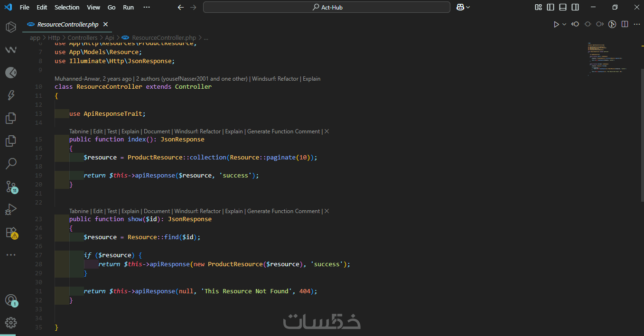644x336 pixels.
Task: Show hidden menus via the menu bar ellipsis
Action: [x=147, y=7]
